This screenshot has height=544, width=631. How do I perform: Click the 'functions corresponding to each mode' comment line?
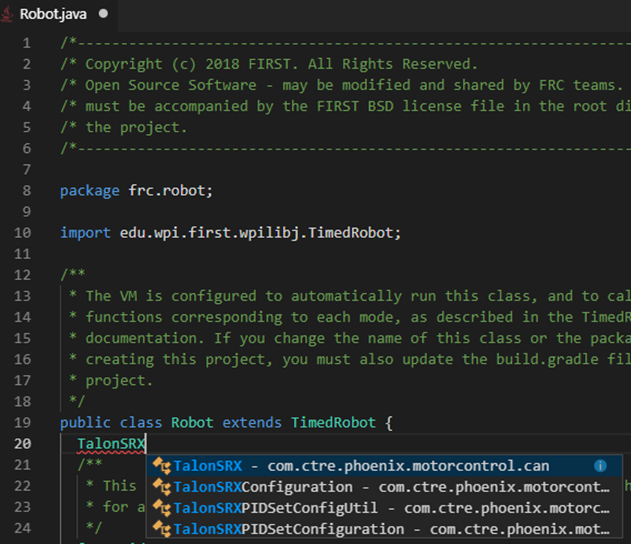pos(349,317)
